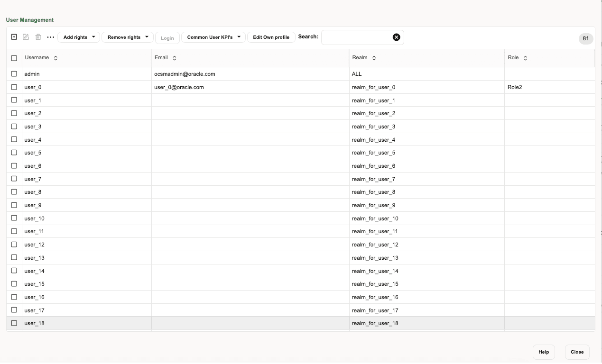Open the Remove rights dropdown
Image resolution: width=602 pixels, height=364 pixels.
click(x=127, y=36)
